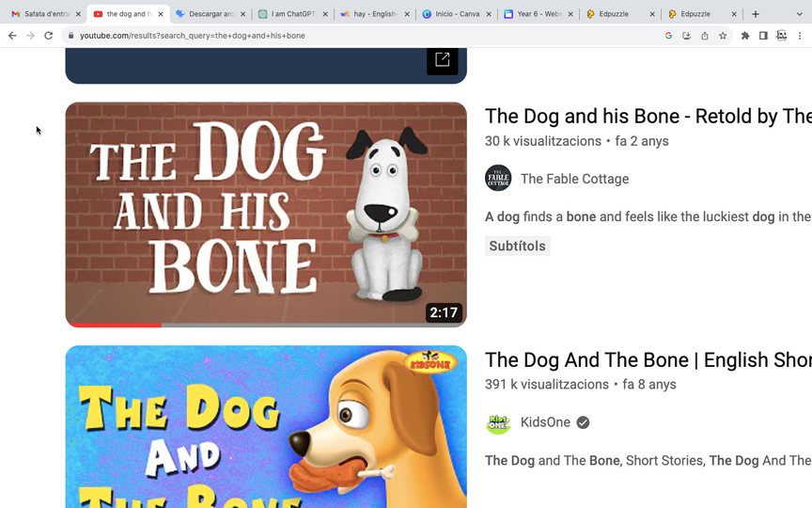Screen dimensions: 812x508
Task: Share this page icon
Action: [705, 36]
